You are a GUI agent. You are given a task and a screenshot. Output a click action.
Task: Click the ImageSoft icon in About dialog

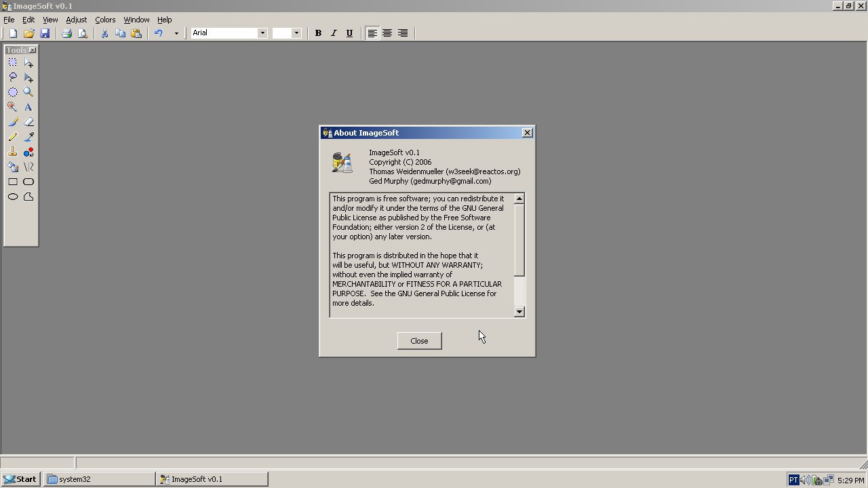pyautogui.click(x=342, y=163)
